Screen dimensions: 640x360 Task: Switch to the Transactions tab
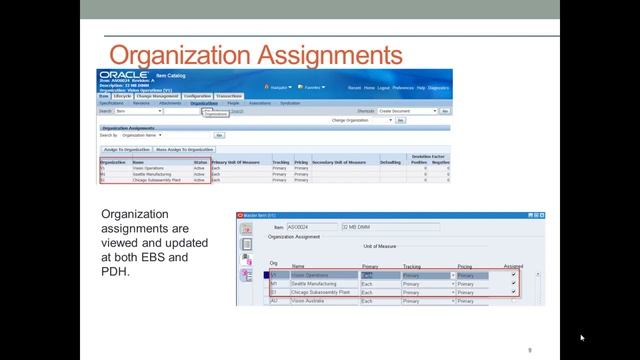pos(229,96)
